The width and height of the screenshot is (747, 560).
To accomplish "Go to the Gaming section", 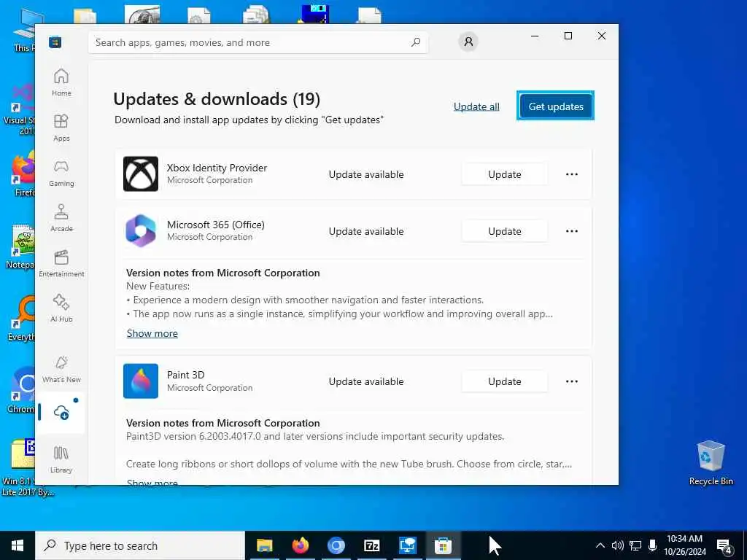I will tap(61, 173).
